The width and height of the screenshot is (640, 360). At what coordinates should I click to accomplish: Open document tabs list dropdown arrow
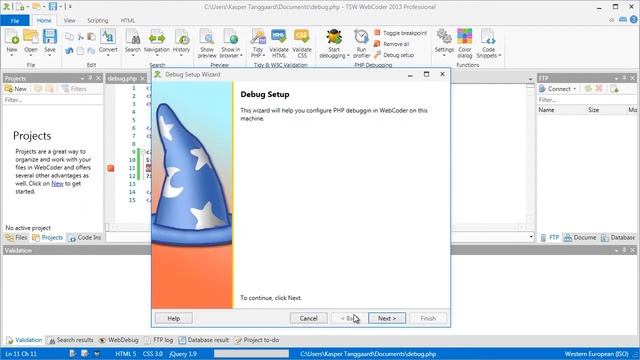coord(530,79)
